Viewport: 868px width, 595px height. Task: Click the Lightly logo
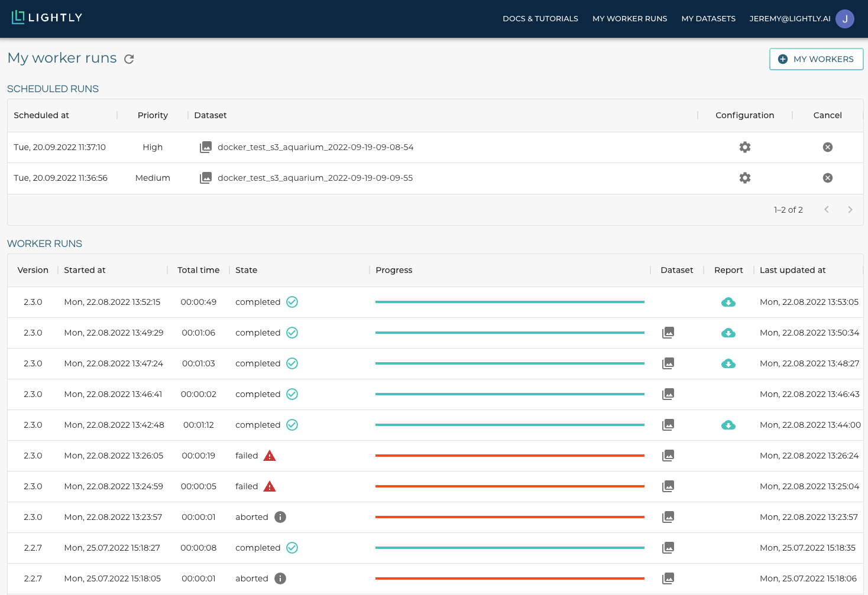47,18
